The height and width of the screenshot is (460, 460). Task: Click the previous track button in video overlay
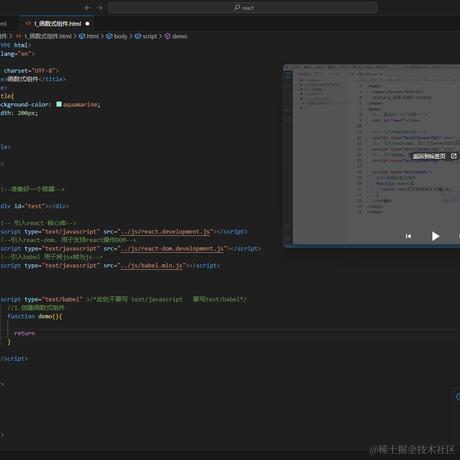408,236
